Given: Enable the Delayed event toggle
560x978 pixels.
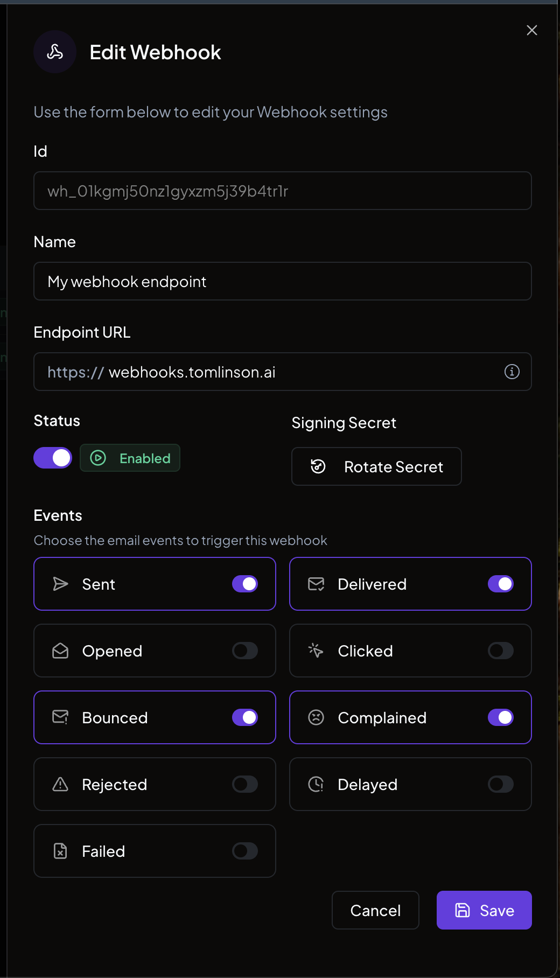Looking at the screenshot, I should [x=500, y=784].
